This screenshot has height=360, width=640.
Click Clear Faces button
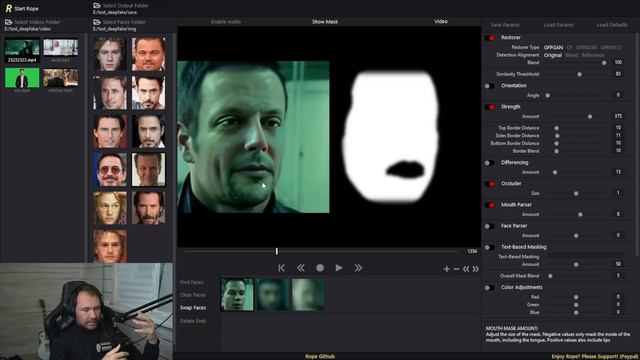pos(193,295)
